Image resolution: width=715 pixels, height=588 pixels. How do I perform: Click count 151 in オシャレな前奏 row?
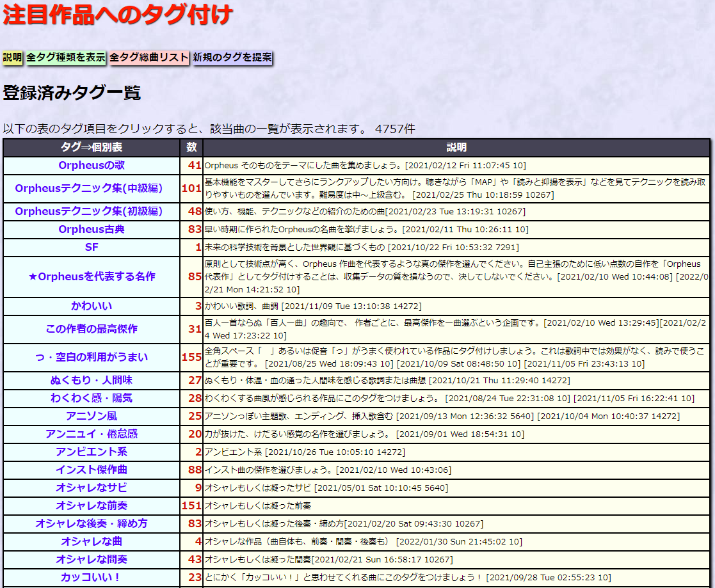coord(191,505)
